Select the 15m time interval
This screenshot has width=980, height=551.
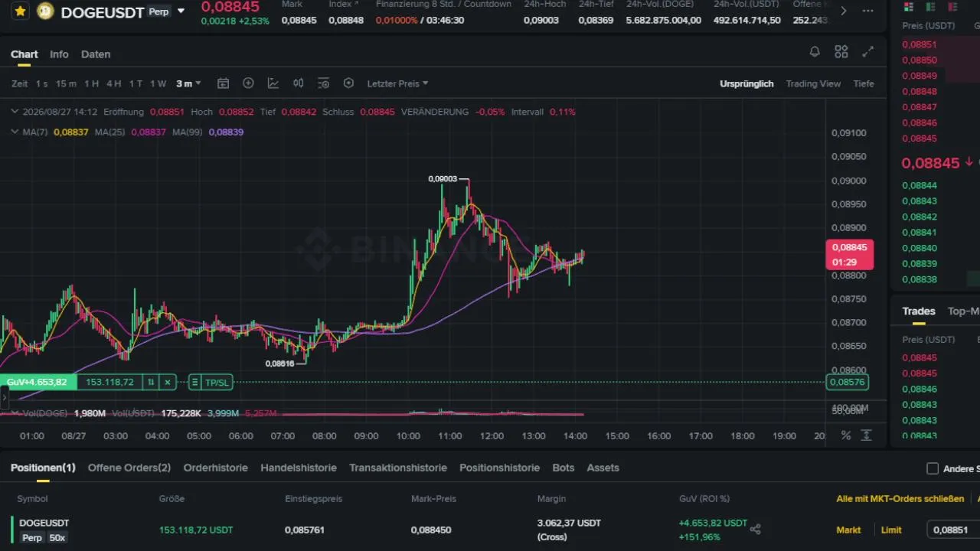[66, 83]
